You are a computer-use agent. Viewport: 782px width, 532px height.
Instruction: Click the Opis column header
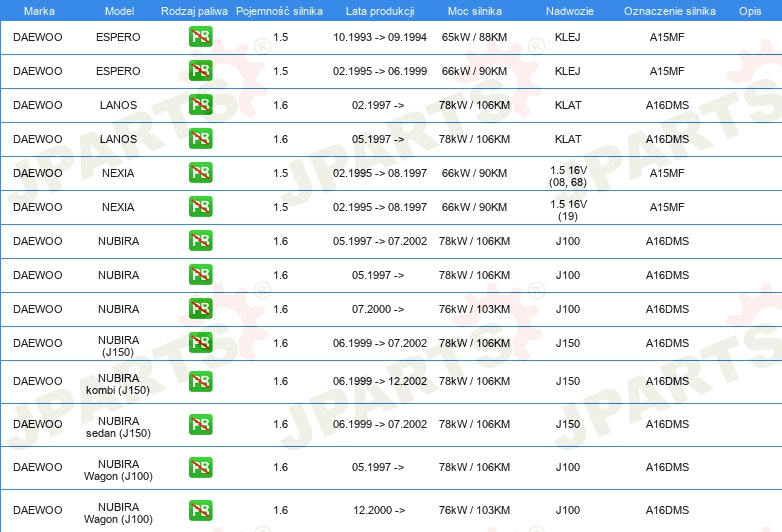[750, 11]
